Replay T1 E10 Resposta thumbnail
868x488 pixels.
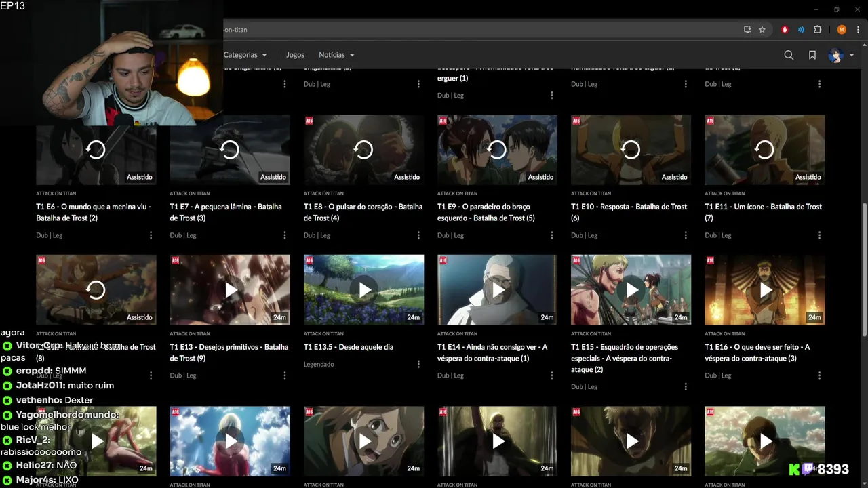(631, 150)
